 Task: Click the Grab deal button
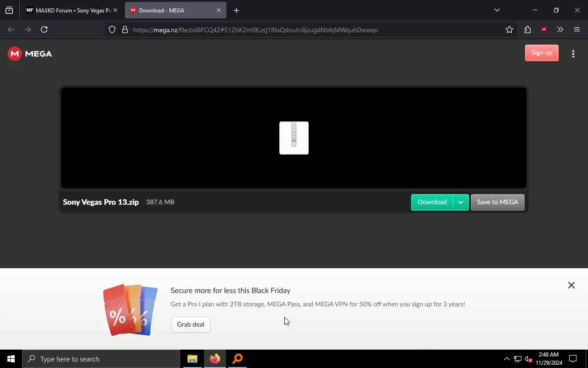191,324
